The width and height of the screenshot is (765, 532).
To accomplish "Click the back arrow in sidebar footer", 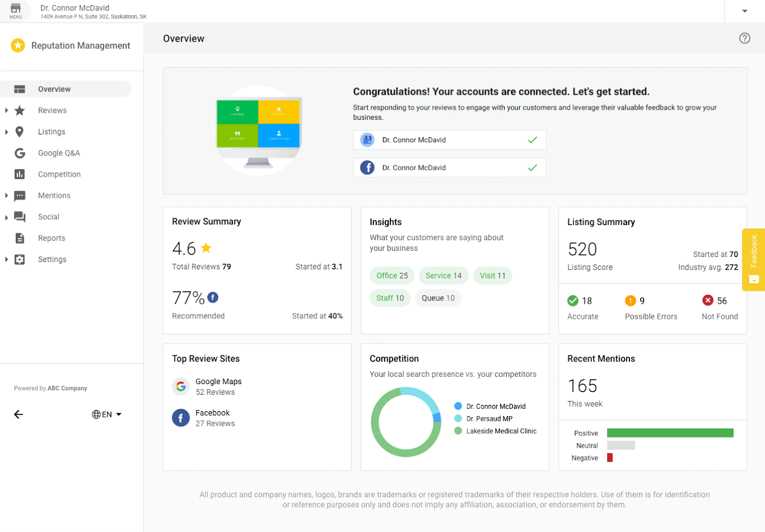I will tap(19, 414).
